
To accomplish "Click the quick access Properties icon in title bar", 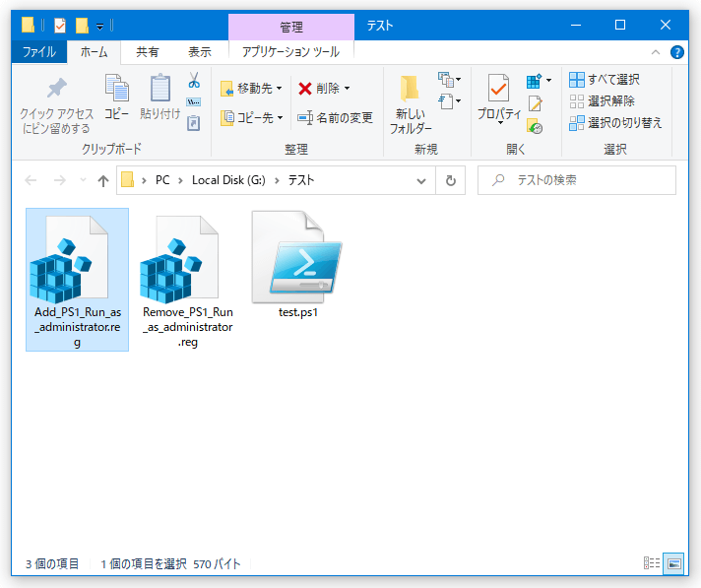I will coord(60,25).
